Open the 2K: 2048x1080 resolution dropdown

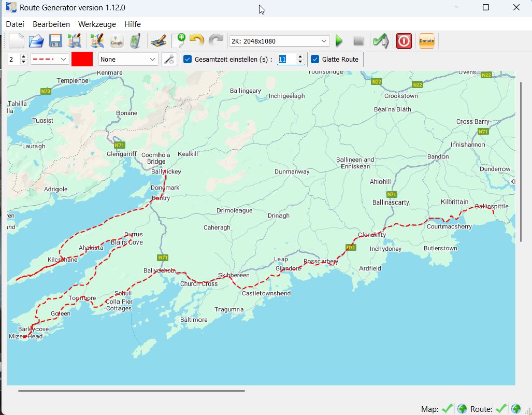pyautogui.click(x=279, y=41)
